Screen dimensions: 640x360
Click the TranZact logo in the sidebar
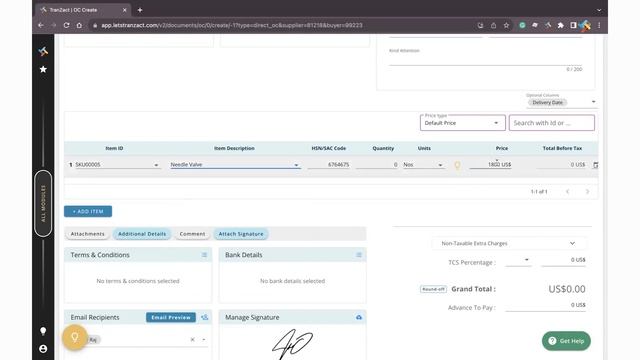[43, 51]
